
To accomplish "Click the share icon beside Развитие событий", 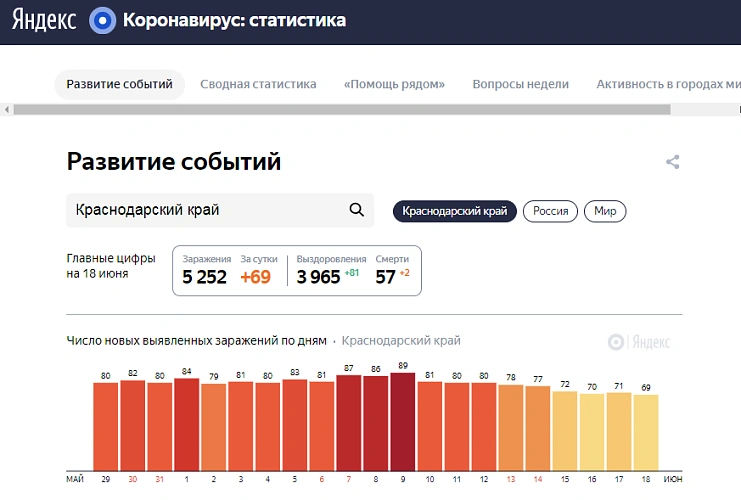I will coord(672,162).
